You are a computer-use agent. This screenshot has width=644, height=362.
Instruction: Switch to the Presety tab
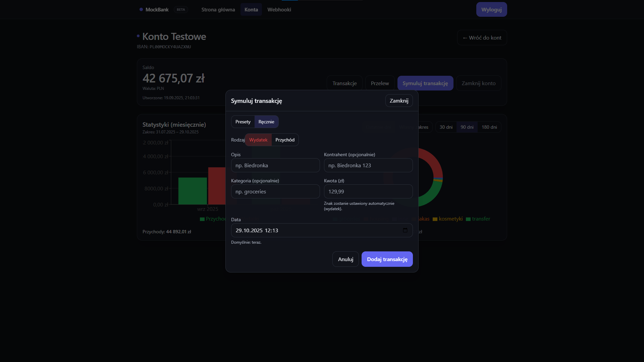click(x=243, y=122)
